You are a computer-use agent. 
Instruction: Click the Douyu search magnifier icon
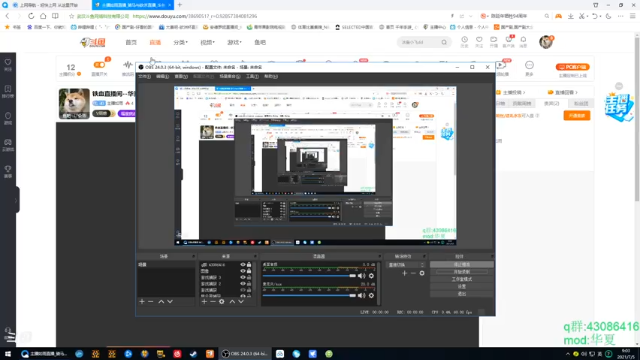pyautogui.click(x=444, y=42)
